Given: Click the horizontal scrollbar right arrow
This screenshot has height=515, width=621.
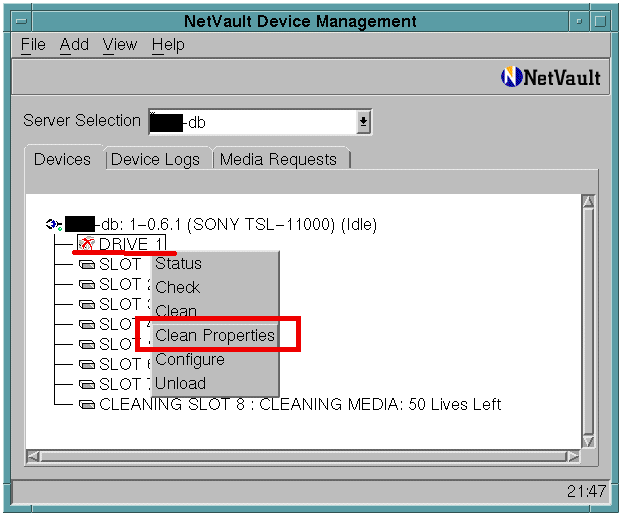Looking at the screenshot, I should click(x=573, y=456).
